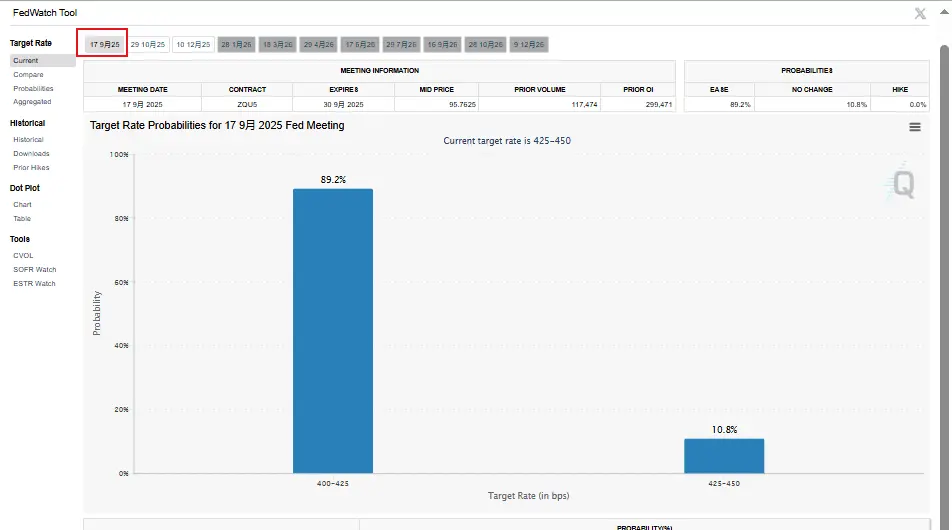Click the 30 9月 2025 expires cell
952x530 pixels.
pyautogui.click(x=343, y=104)
